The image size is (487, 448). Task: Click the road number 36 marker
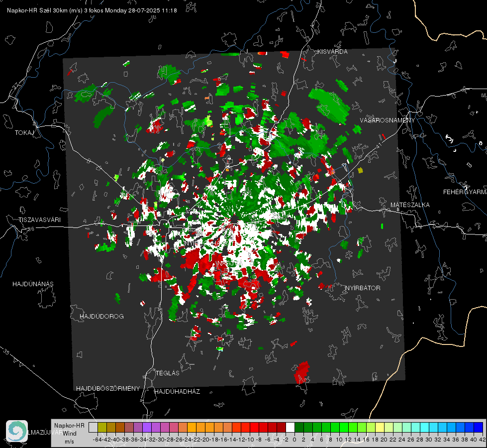click(x=31, y=229)
